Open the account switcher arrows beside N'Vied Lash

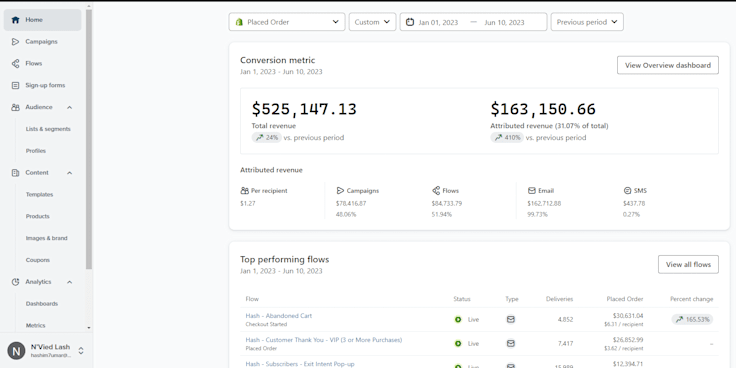point(81,351)
